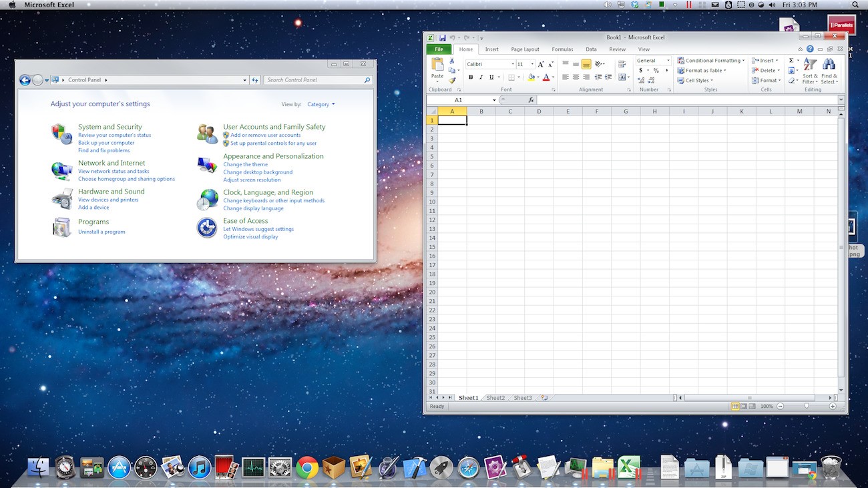Increase font size with Grow Font icon
This screenshot has height=488, width=868.
(541, 64)
